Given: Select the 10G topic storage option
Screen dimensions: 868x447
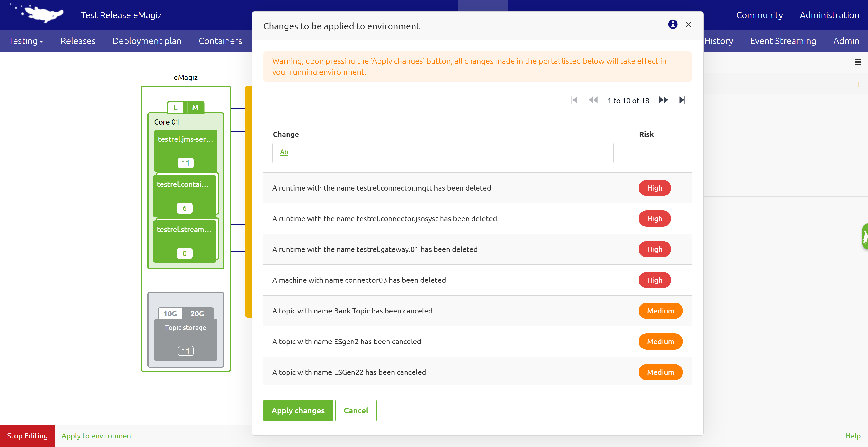Looking at the screenshot, I should 170,314.
